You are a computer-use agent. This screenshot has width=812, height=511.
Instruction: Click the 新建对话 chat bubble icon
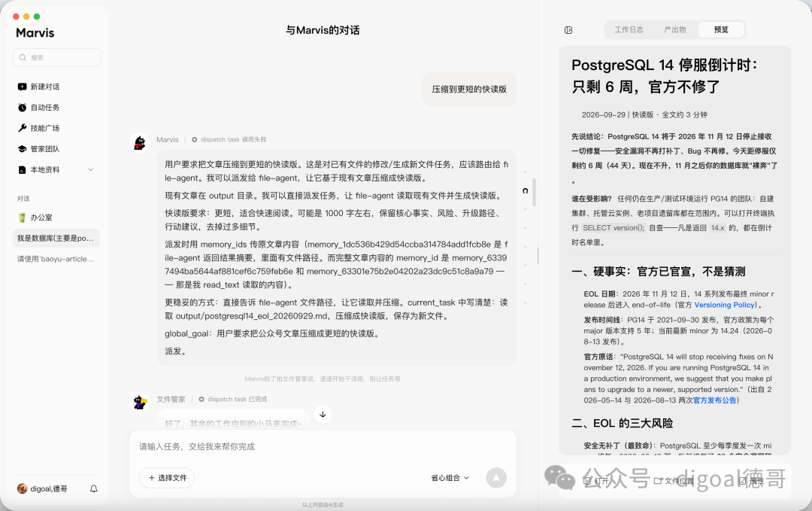click(x=23, y=87)
